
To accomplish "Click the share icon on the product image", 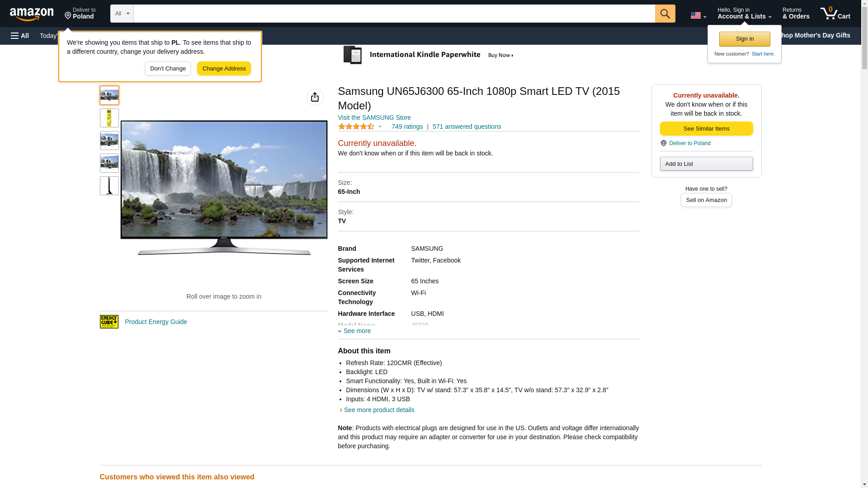I will pos(315,97).
